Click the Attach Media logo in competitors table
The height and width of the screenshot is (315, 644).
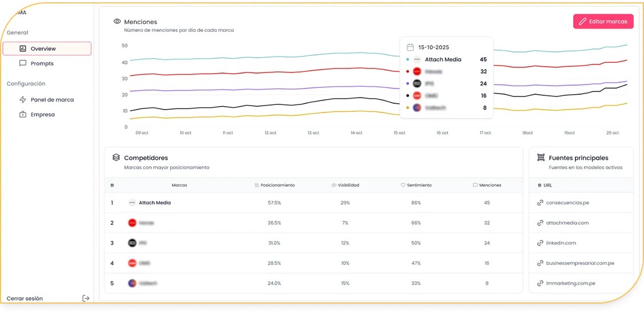click(132, 203)
